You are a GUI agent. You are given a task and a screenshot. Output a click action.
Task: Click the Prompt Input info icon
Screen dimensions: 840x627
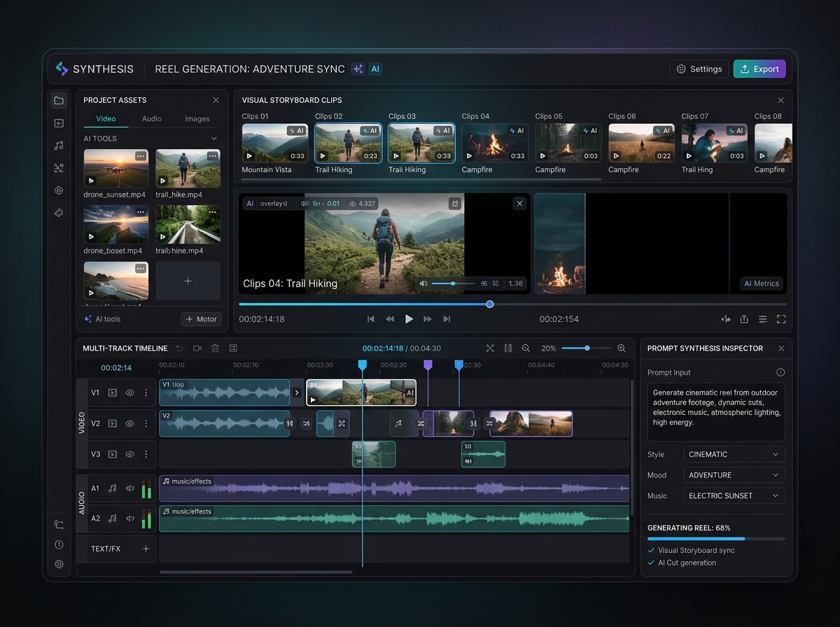[x=780, y=372]
